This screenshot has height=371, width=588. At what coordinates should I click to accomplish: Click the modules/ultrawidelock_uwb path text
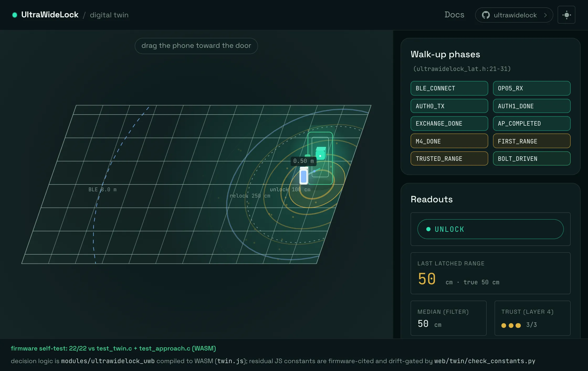point(108,361)
